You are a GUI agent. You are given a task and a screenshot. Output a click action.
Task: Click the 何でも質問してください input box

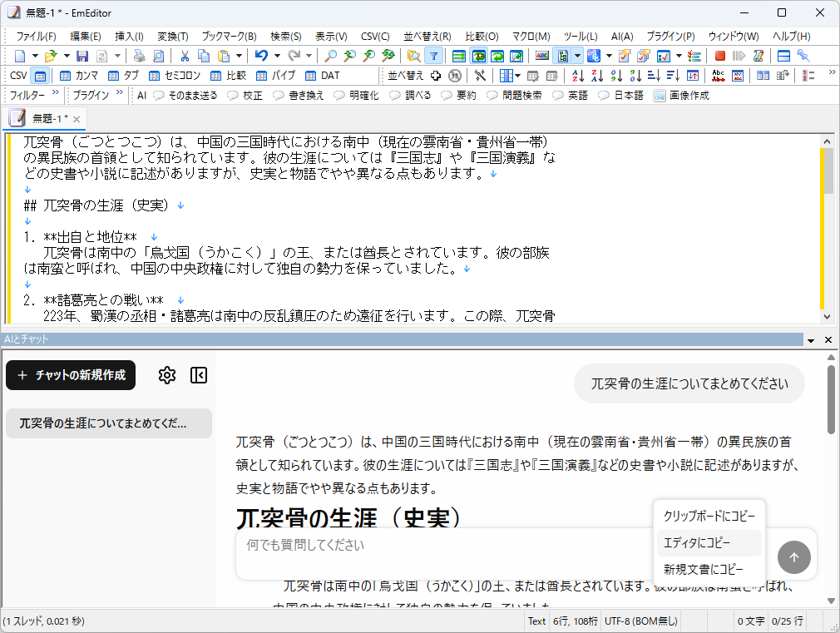(x=445, y=554)
